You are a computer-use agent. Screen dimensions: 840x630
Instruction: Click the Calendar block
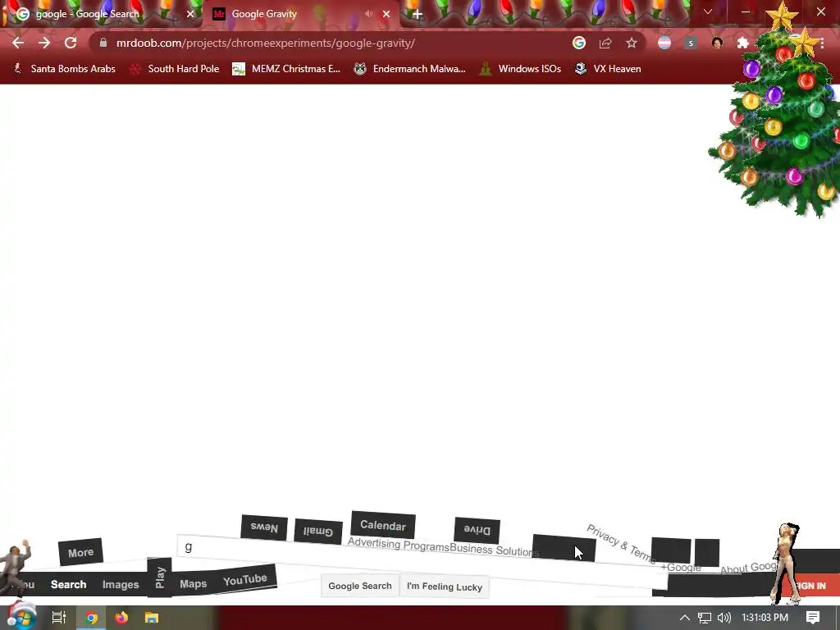[383, 525]
